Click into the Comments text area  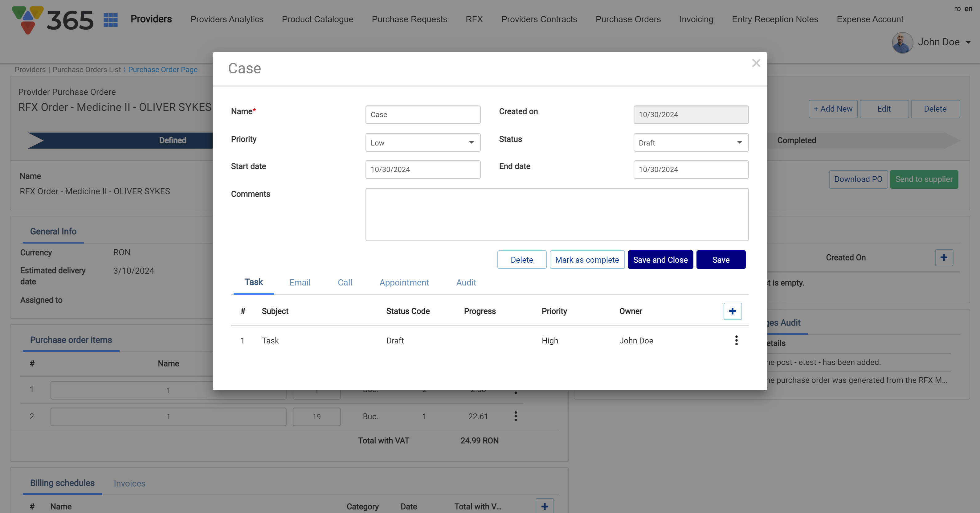click(557, 215)
